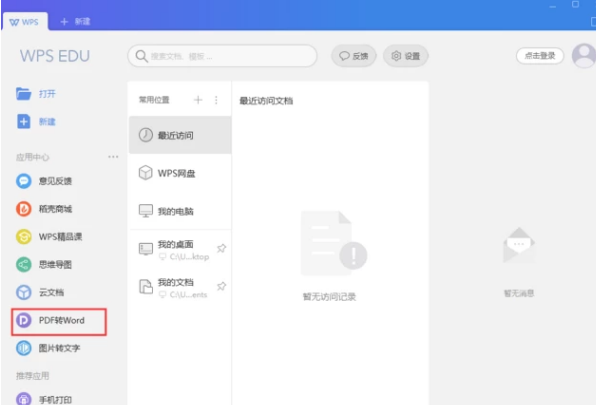Click the 最近访问文档 heading text

click(x=266, y=101)
